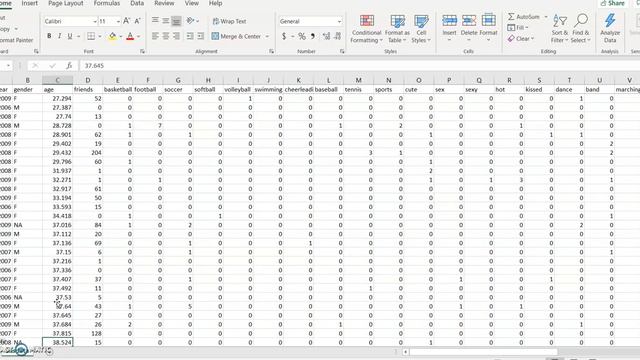This screenshot has height=360, width=640.
Task: Click Insert Function fx icon
Action: coord(69,65)
